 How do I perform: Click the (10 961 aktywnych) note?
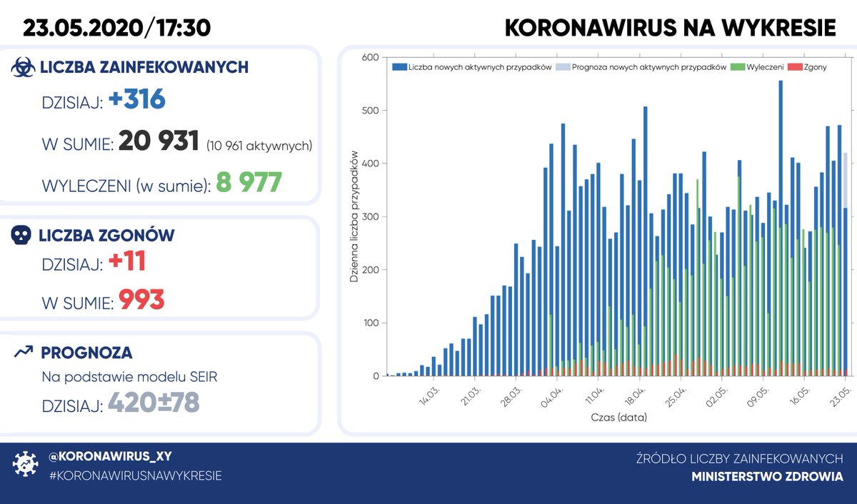[x=259, y=146]
